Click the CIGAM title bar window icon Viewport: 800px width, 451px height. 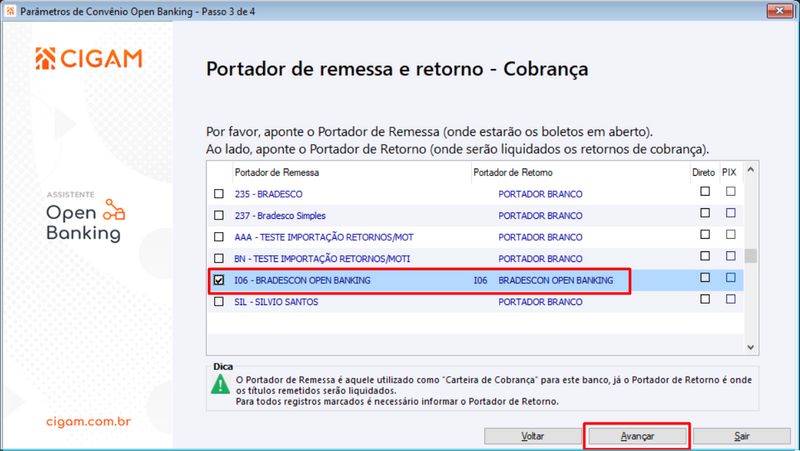pyautogui.click(x=10, y=11)
